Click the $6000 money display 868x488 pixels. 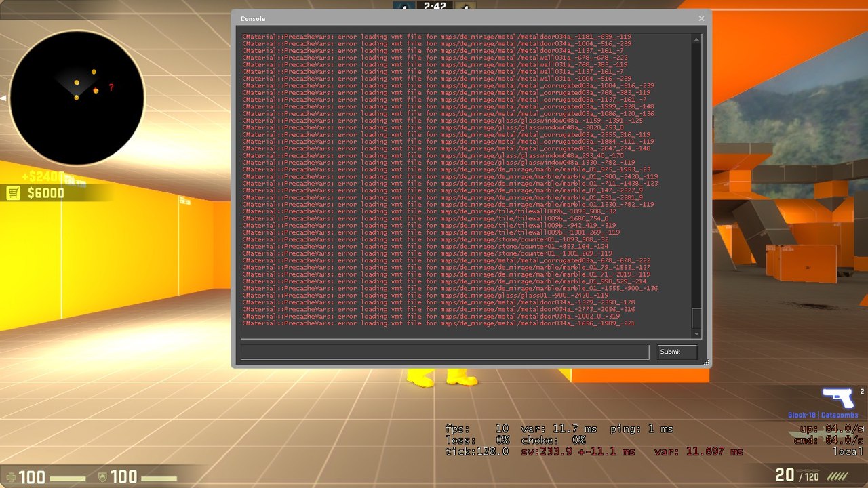click(46, 194)
